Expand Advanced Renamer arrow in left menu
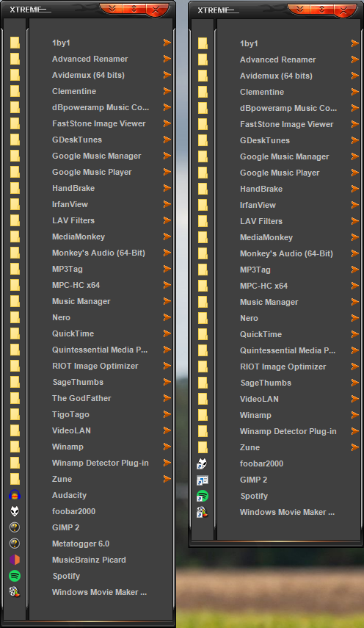The image size is (364, 628). tap(167, 59)
